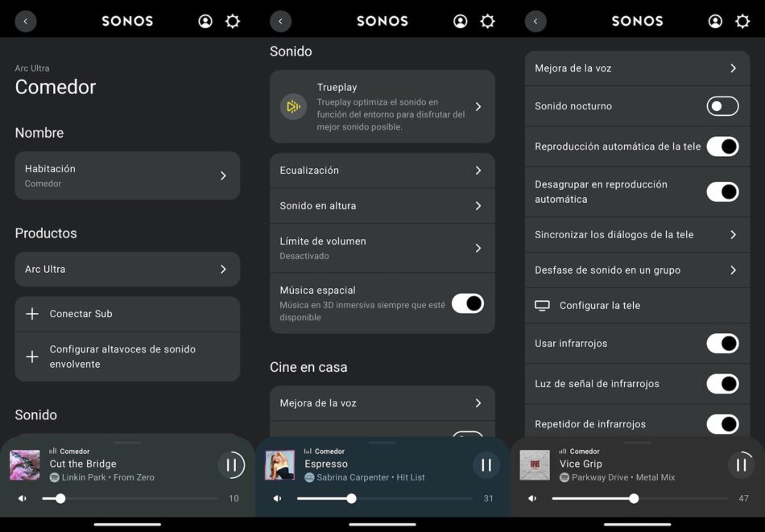Mute volume icon under Espresso
Image resolution: width=765 pixels, height=532 pixels.
(277, 498)
